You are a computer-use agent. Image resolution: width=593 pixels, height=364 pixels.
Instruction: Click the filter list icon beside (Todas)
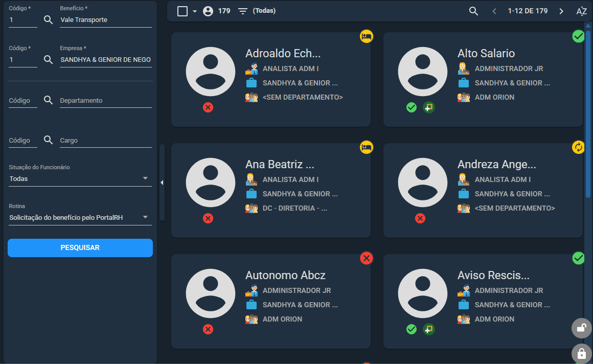tap(243, 11)
